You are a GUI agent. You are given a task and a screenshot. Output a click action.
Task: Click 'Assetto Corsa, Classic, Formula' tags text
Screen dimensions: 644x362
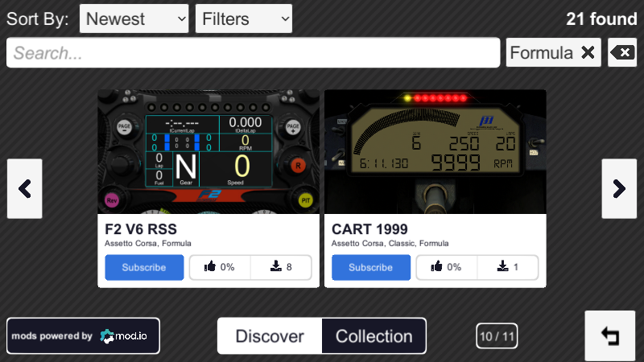[x=390, y=244]
